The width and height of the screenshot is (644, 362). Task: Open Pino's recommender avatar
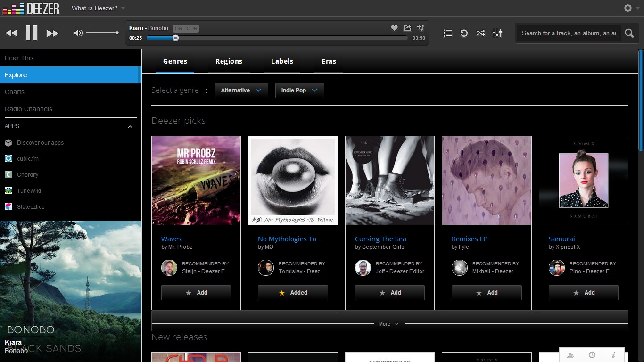pos(557,268)
